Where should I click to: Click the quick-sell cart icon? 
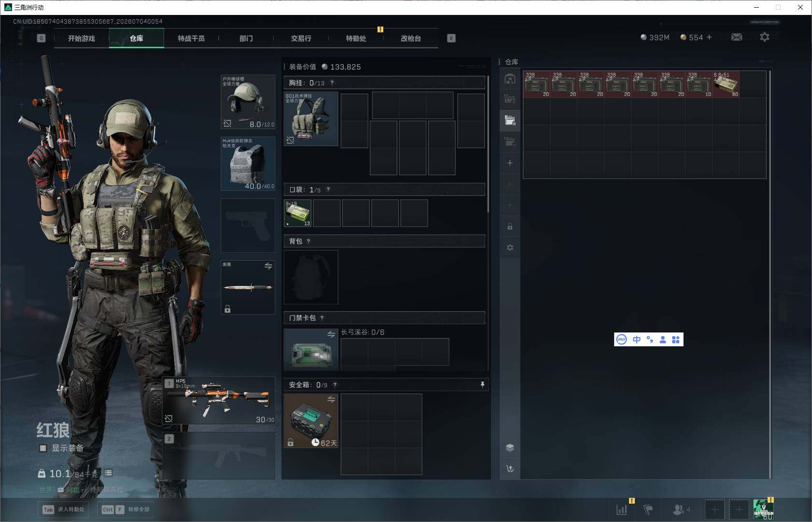coord(510,468)
